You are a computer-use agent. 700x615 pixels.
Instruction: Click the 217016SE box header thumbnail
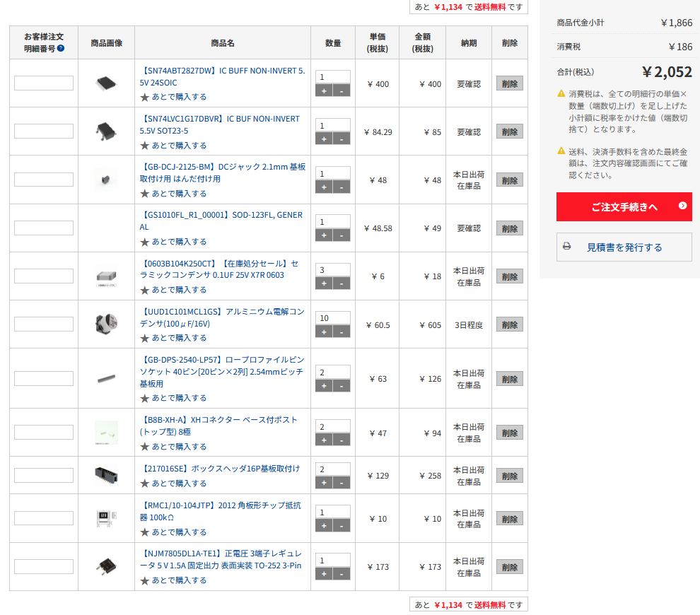106,475
